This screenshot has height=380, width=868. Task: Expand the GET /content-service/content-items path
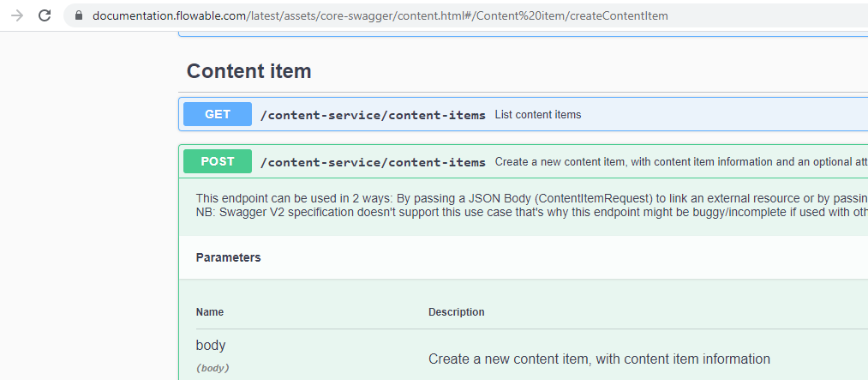coord(373,115)
